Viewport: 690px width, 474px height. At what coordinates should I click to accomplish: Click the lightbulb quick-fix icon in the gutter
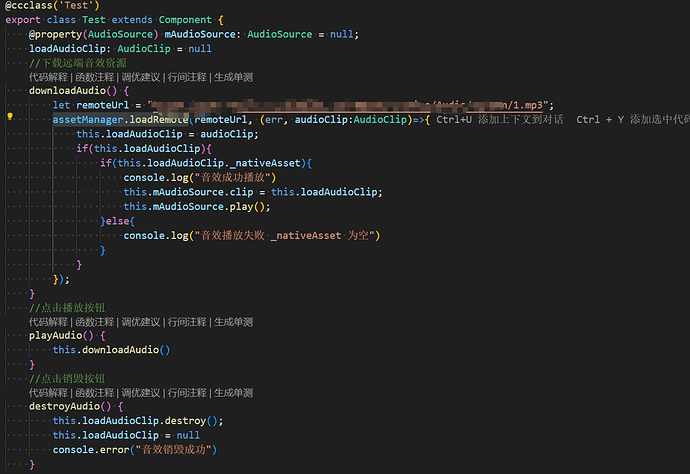point(10,116)
